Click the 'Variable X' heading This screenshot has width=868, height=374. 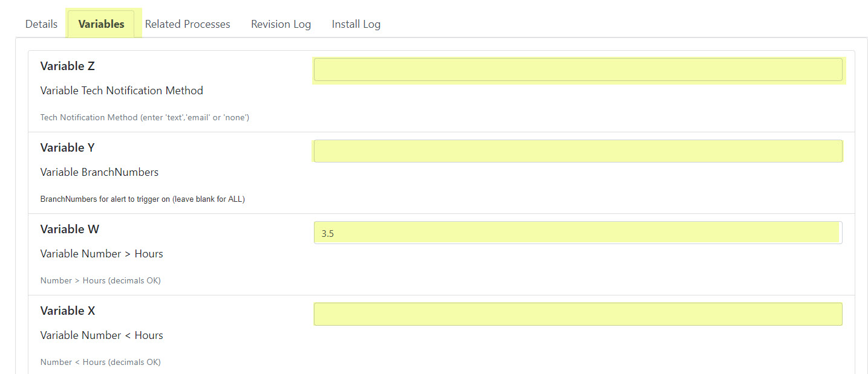click(x=68, y=311)
